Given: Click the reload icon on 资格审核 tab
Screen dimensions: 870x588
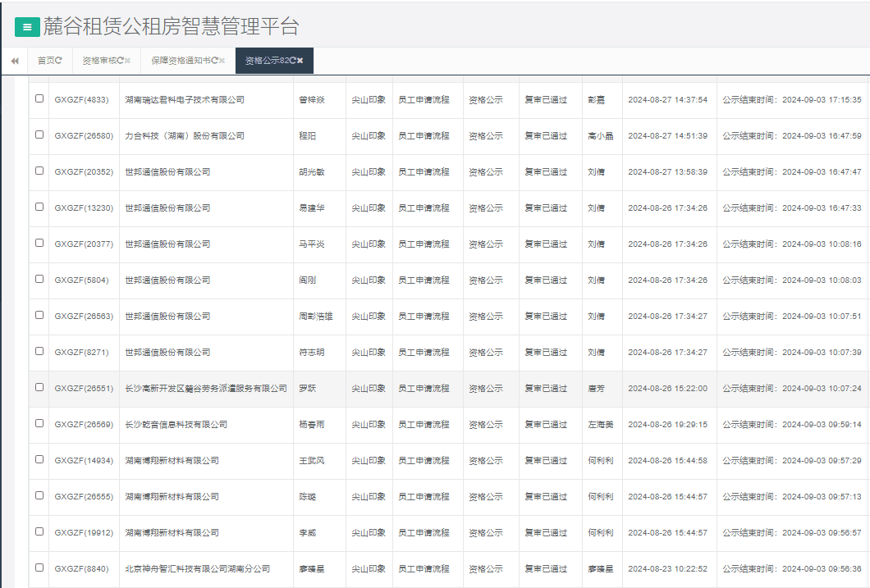Looking at the screenshot, I should [x=120, y=61].
